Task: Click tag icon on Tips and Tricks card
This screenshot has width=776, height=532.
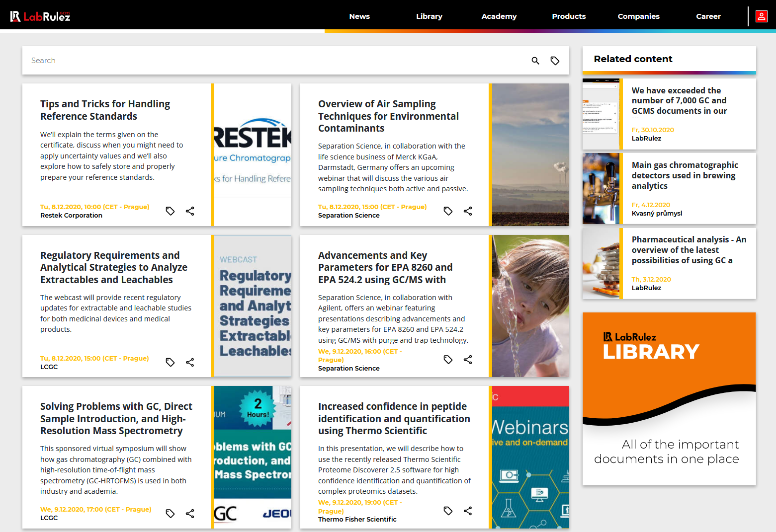Action: 170,211
